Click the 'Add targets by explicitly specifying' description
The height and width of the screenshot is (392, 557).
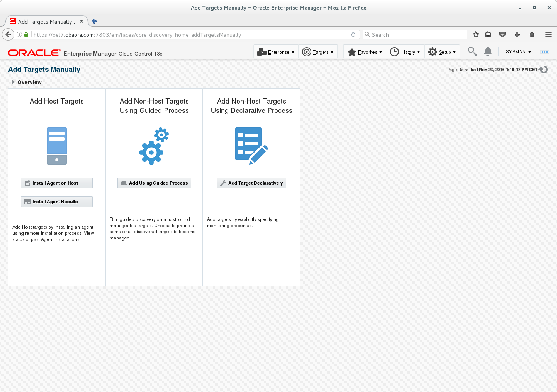coord(243,222)
